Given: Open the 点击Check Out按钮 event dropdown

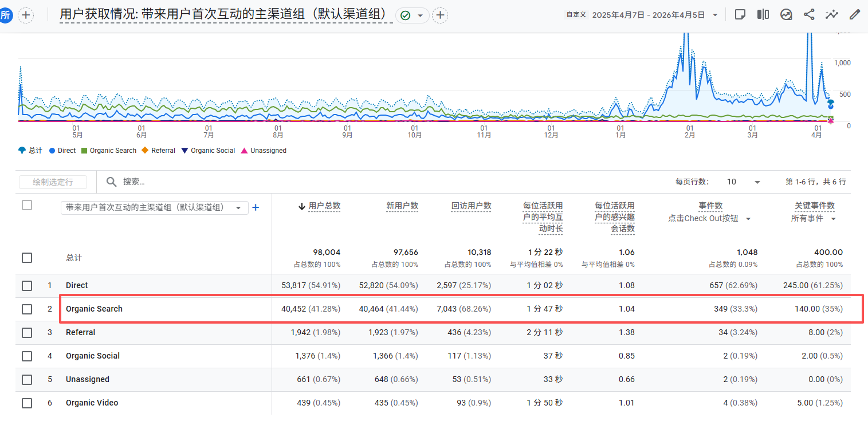Looking at the screenshot, I should point(709,218).
